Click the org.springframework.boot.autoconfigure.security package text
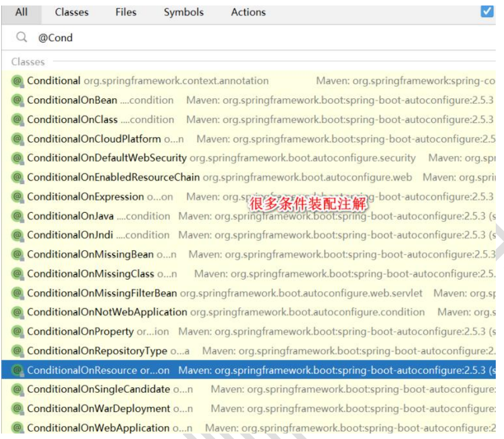 (303, 158)
